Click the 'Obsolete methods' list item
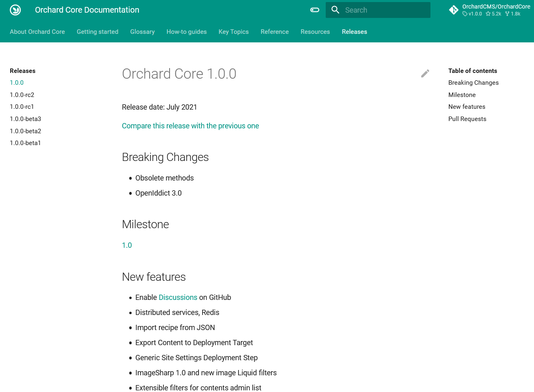Screen dimensions: 534x392 (164, 178)
